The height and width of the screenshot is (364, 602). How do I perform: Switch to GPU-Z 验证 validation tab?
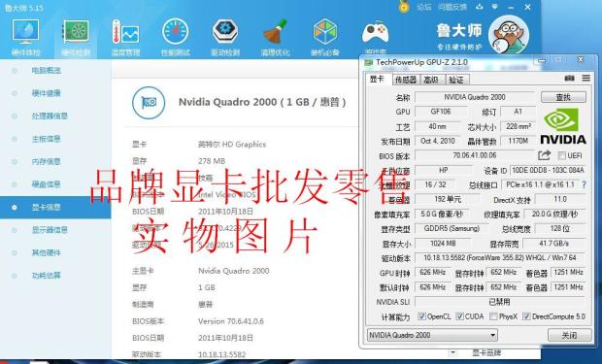point(456,80)
